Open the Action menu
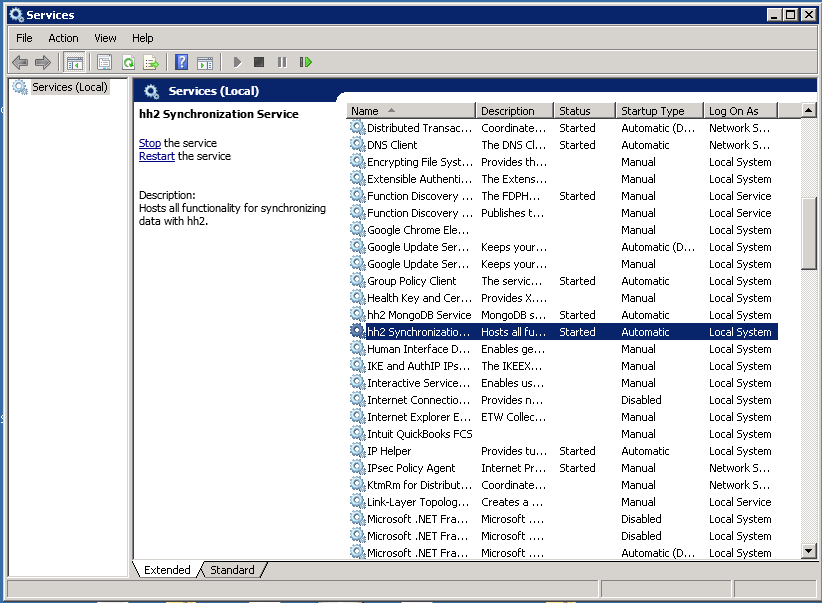Image resolution: width=822 pixels, height=603 pixels. pyautogui.click(x=63, y=38)
